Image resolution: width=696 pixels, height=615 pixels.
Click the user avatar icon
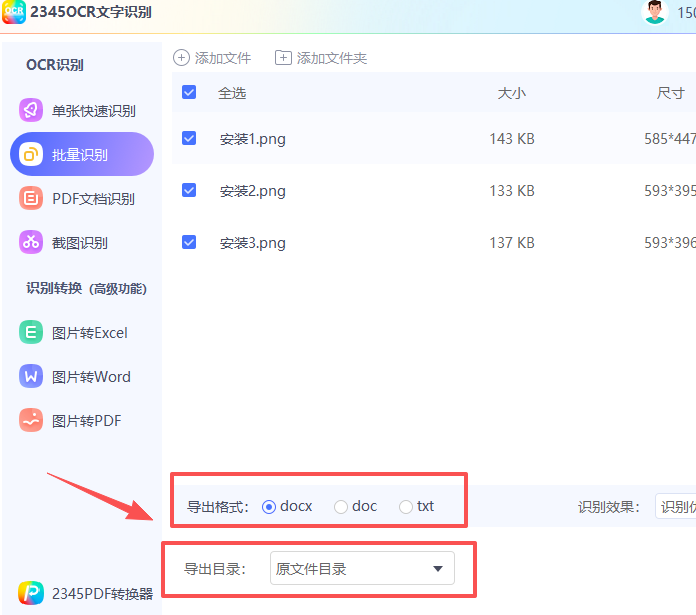click(655, 13)
